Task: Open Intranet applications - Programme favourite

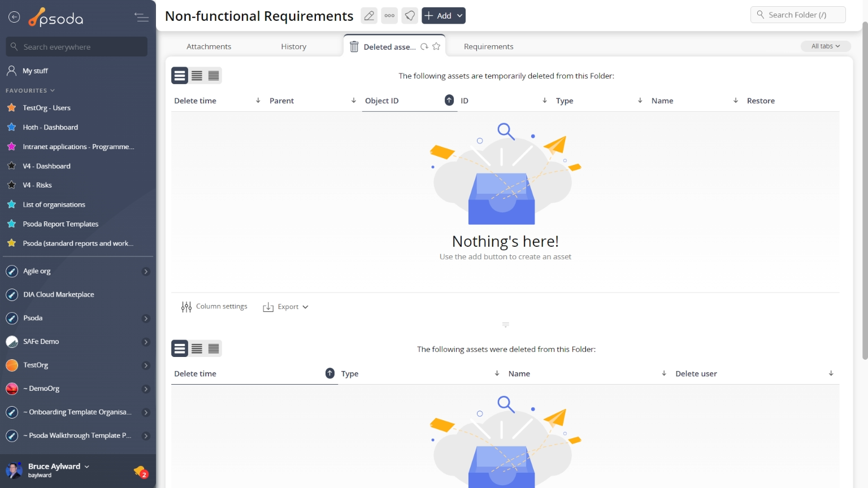Action: pos(78,147)
